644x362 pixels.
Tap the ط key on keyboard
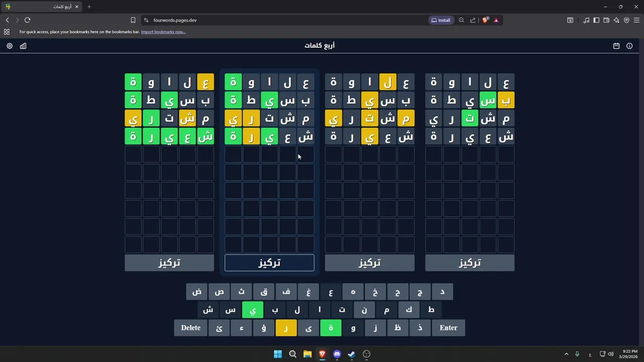click(x=431, y=310)
